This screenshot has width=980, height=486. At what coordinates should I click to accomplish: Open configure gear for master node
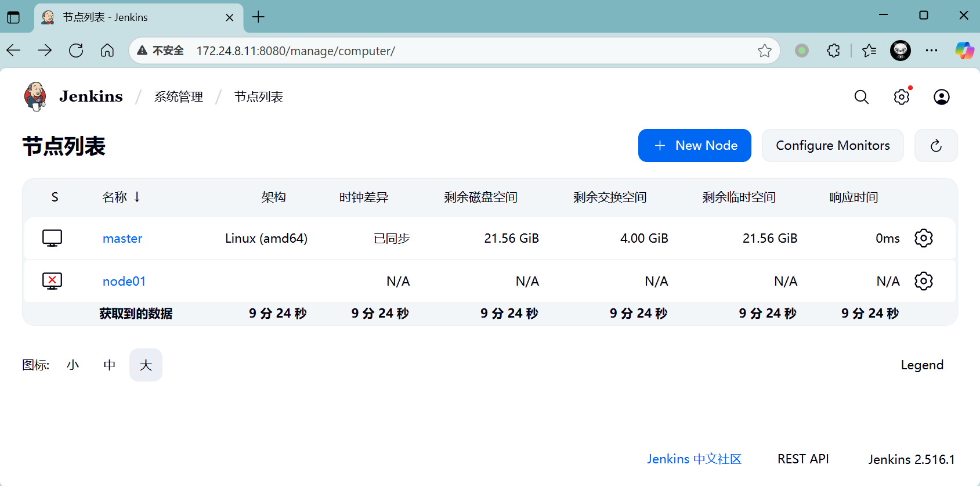(923, 238)
